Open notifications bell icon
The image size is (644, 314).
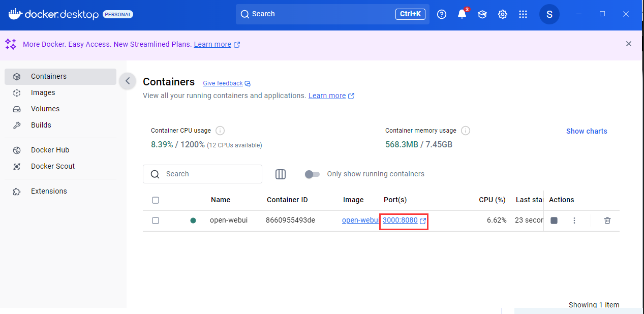[x=462, y=14]
